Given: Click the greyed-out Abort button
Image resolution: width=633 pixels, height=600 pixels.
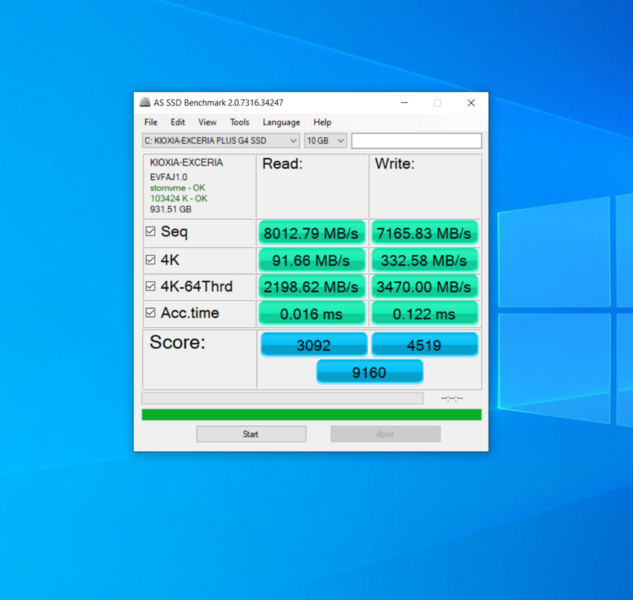Looking at the screenshot, I should click(x=385, y=434).
